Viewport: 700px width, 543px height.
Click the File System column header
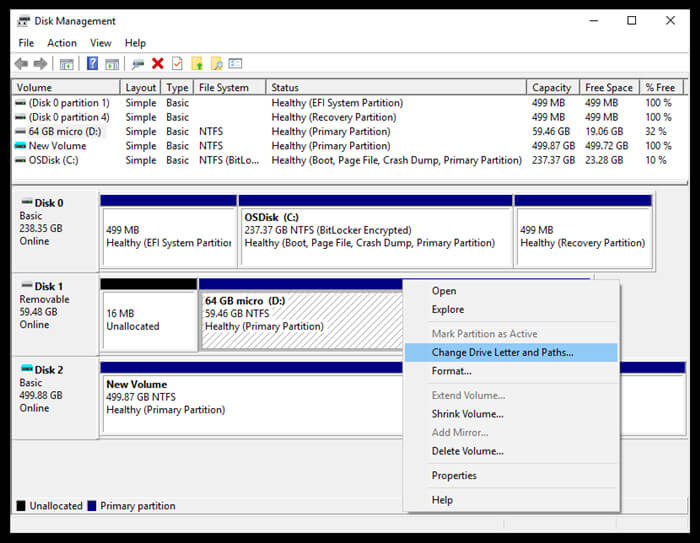click(229, 88)
